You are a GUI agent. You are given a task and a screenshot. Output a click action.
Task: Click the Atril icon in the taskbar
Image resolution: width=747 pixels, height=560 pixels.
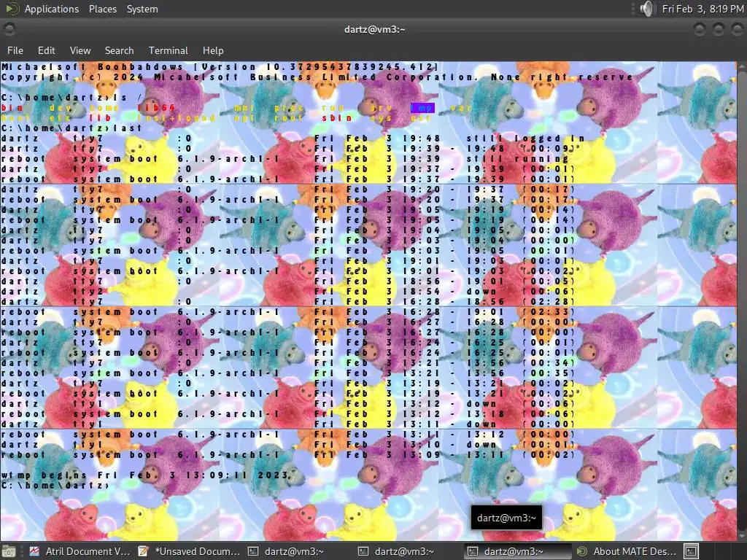34,551
